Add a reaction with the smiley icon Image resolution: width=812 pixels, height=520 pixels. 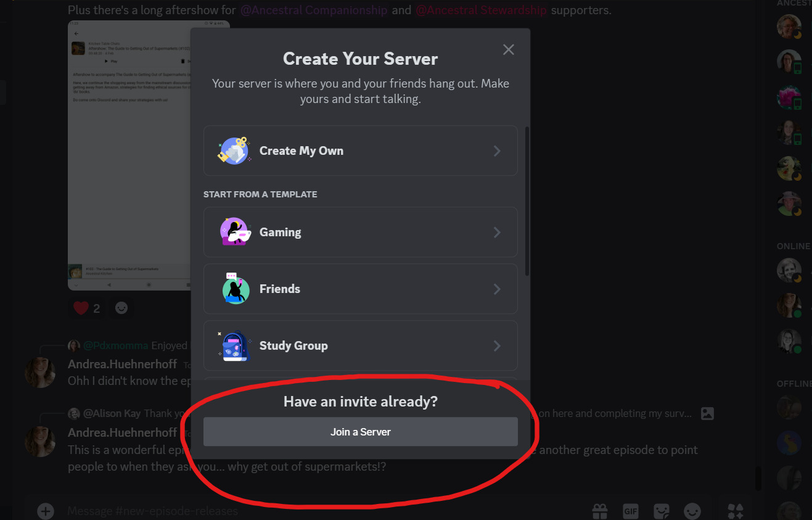tap(121, 308)
